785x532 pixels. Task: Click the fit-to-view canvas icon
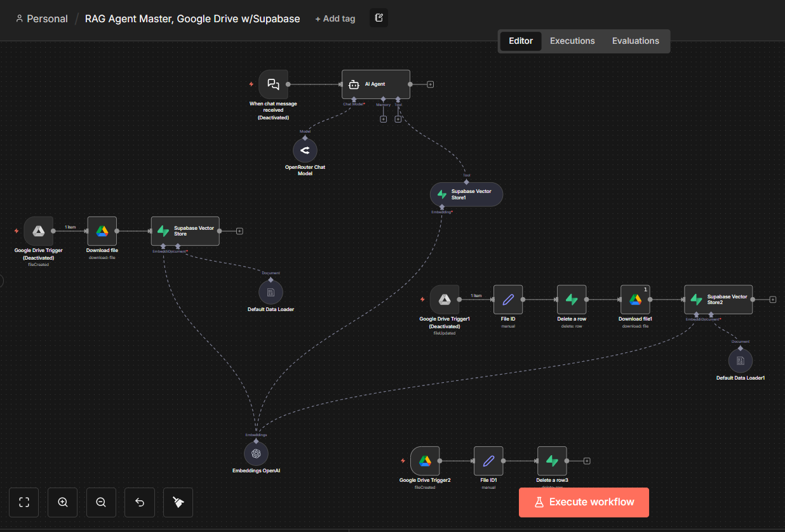click(x=23, y=502)
